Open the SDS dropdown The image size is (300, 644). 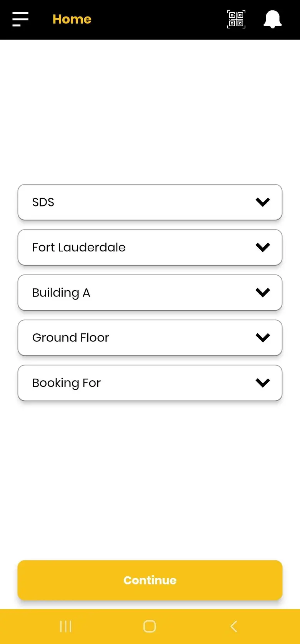(150, 202)
